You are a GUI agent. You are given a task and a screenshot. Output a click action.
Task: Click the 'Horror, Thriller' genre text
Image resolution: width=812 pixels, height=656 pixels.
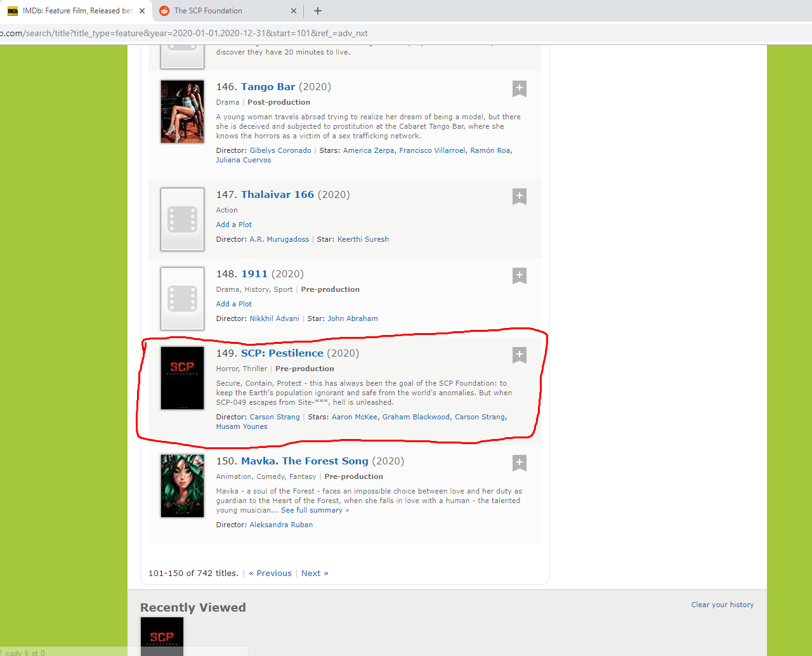click(x=242, y=369)
